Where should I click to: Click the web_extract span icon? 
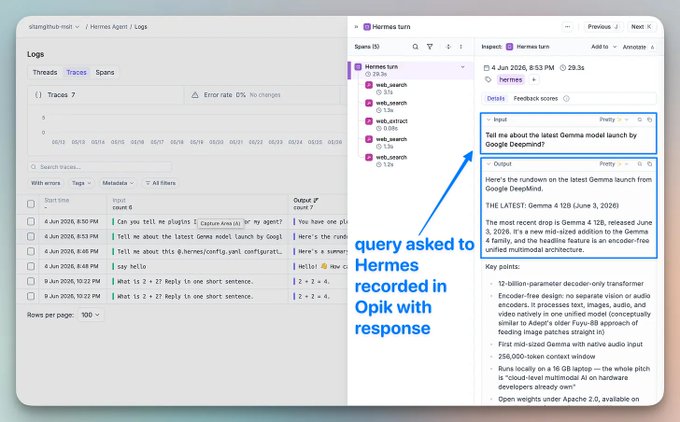[x=369, y=121]
